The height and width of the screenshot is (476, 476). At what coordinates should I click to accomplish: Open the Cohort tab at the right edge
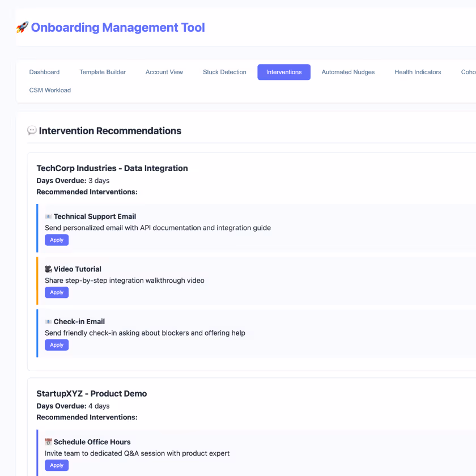[468, 72]
